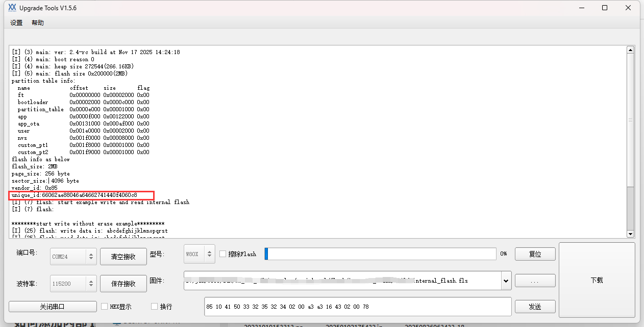Click the Upgrade Tools app logo icon
Viewport: 644px width, 327px height.
pyautogui.click(x=12, y=8)
